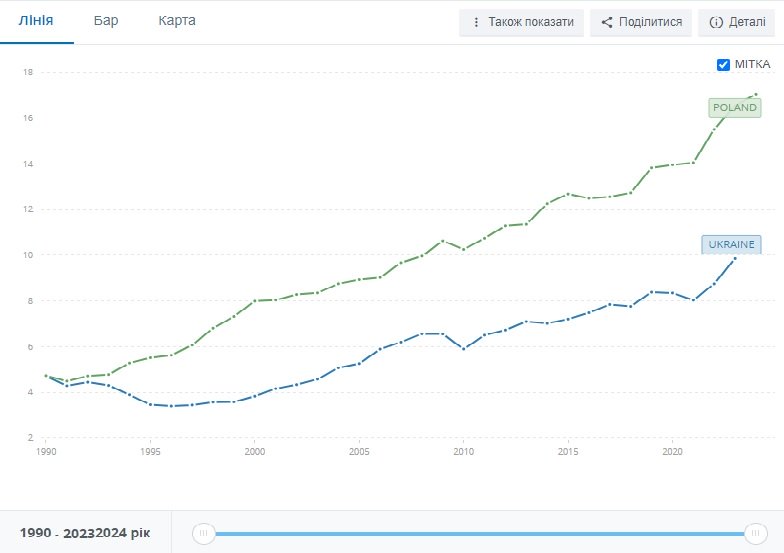Click the 2000 label on the x-axis
Image resolution: width=784 pixels, height=553 pixels.
[x=254, y=452]
